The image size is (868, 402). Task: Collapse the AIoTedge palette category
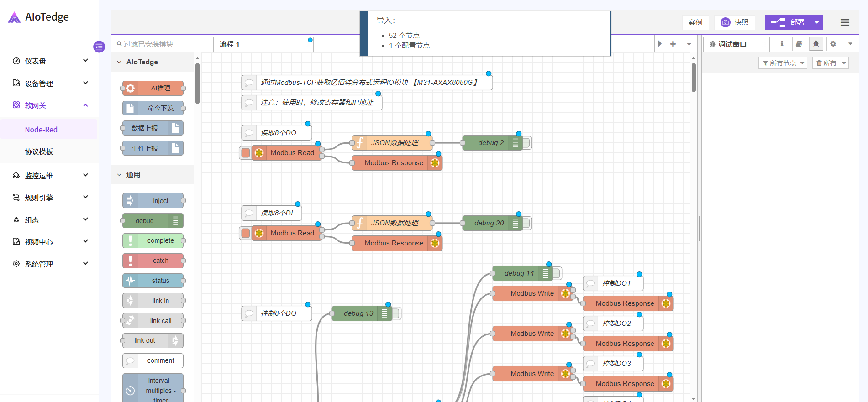pos(120,62)
